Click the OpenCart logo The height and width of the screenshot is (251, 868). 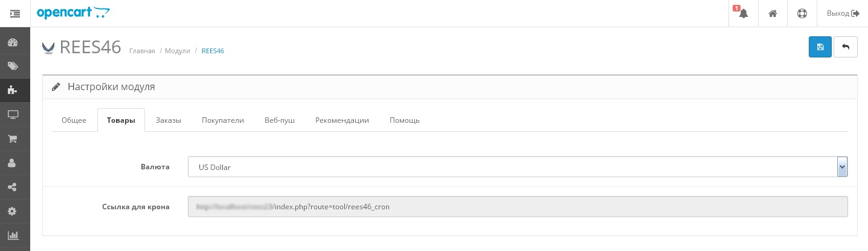73,13
